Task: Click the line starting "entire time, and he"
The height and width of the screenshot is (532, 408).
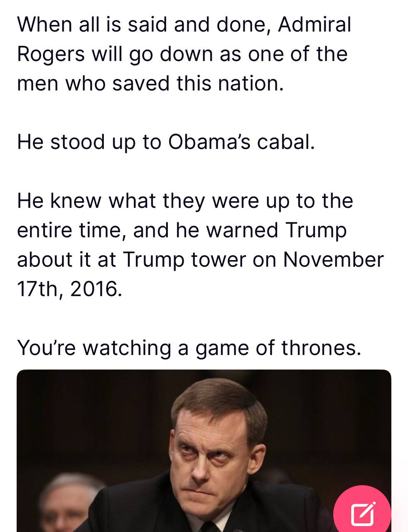Action: click(x=182, y=231)
